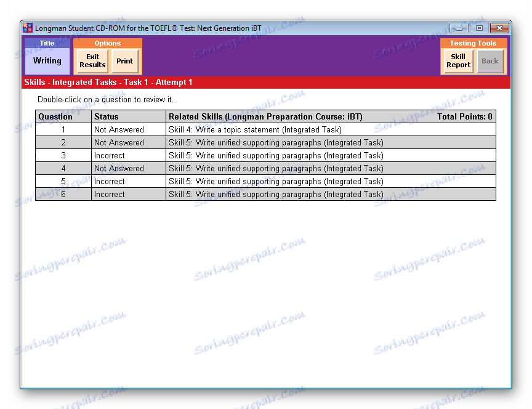Screen dimensions: 532x409
Task: Click the Exit Results button
Action: pos(92,61)
